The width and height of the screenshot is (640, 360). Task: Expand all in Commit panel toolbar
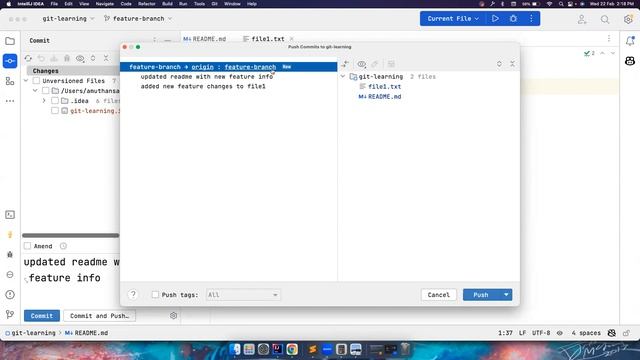click(93, 58)
